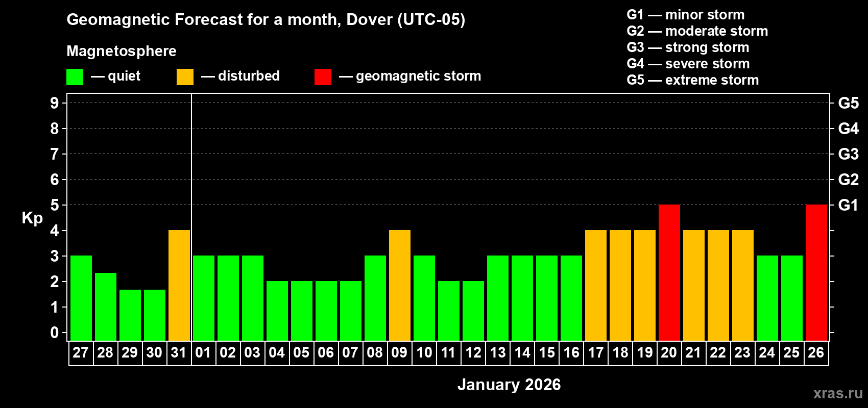This screenshot has height=408, width=868.
Task: Click the red geomagnetic storm legend swatch
Action: 323,77
